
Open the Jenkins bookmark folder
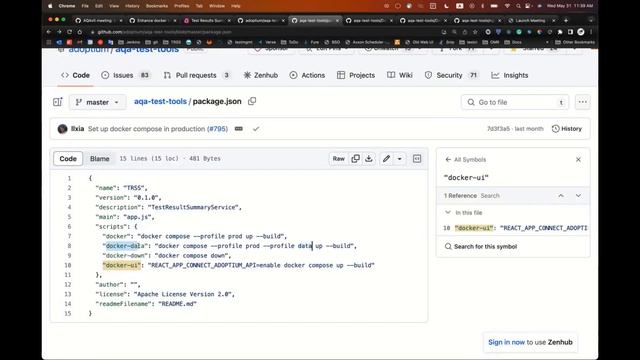click(129, 42)
